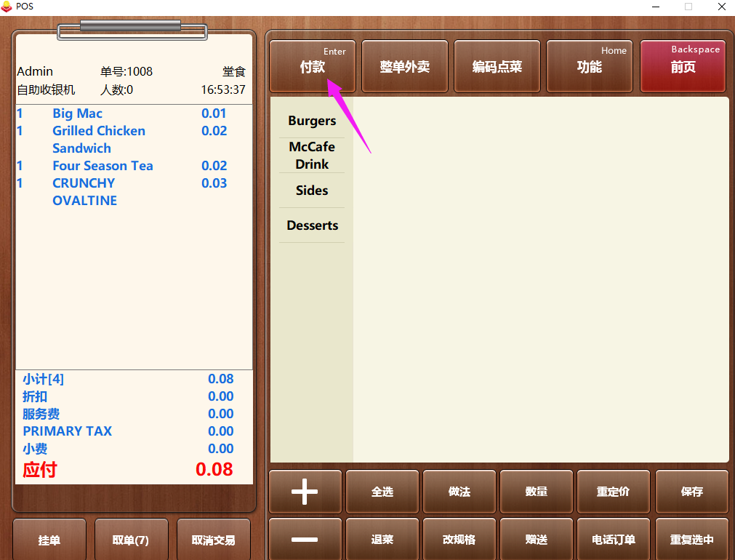Click the 小费 tip row

(x=134, y=449)
